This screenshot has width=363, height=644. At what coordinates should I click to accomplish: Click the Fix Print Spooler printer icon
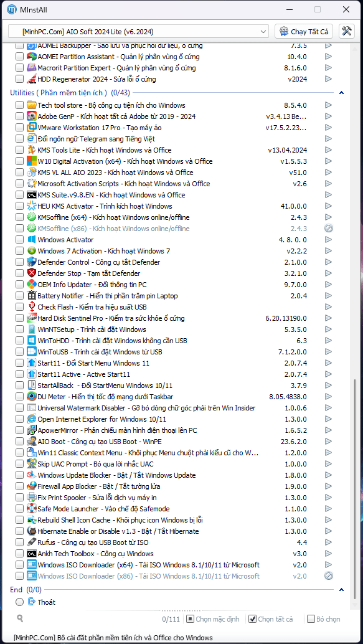click(x=32, y=498)
